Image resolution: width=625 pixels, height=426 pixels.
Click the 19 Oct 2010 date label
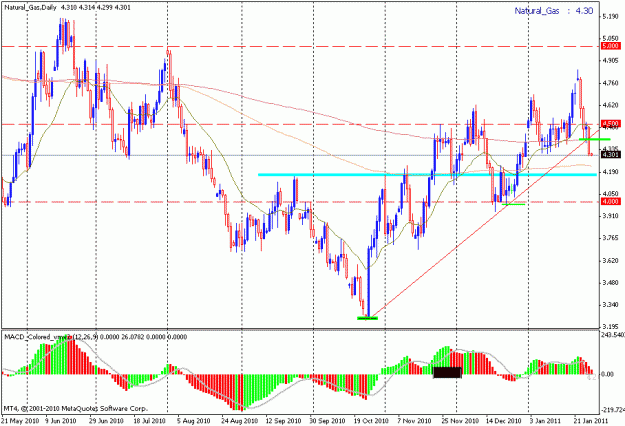pos(371,421)
